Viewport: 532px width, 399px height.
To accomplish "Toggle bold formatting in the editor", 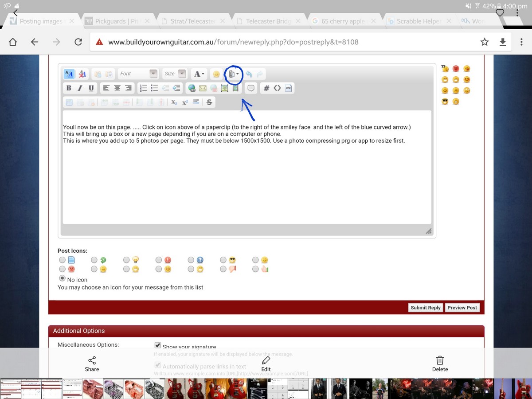I will click(x=69, y=88).
